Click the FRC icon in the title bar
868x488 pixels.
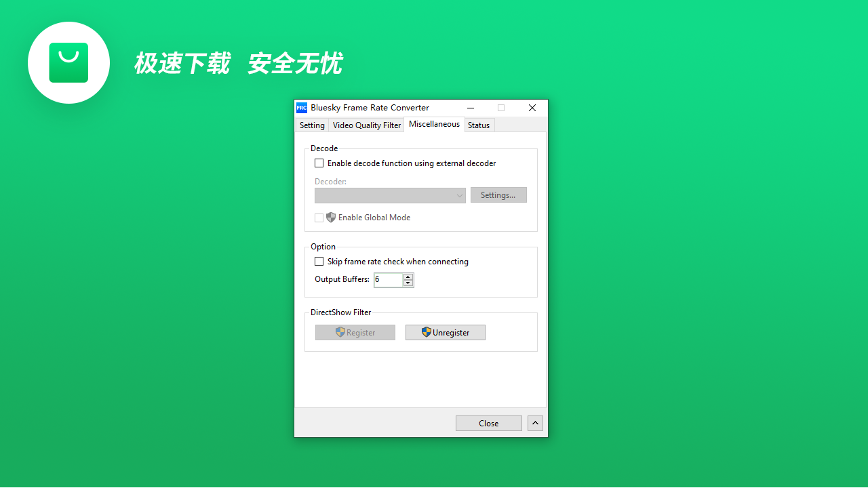click(x=301, y=107)
